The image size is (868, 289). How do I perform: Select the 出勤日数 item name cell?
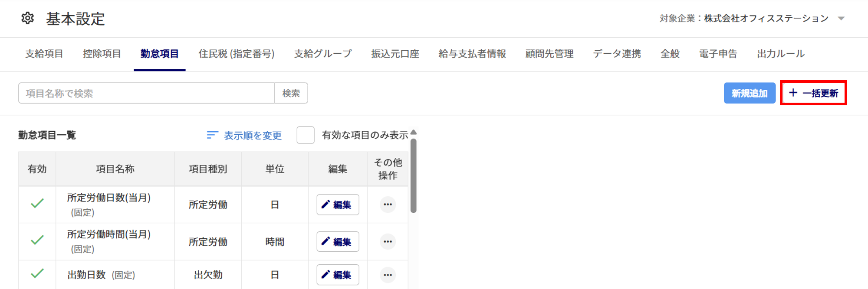pos(115,275)
